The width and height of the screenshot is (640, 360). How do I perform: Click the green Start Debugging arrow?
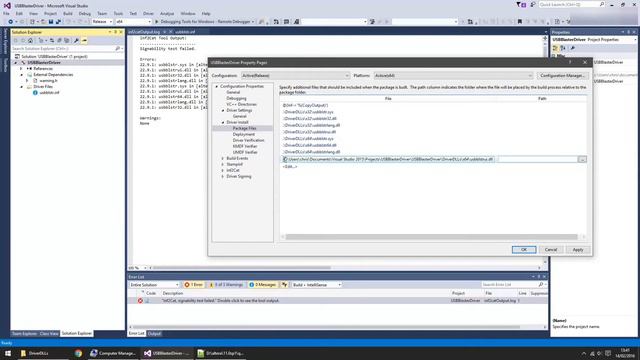point(156,22)
